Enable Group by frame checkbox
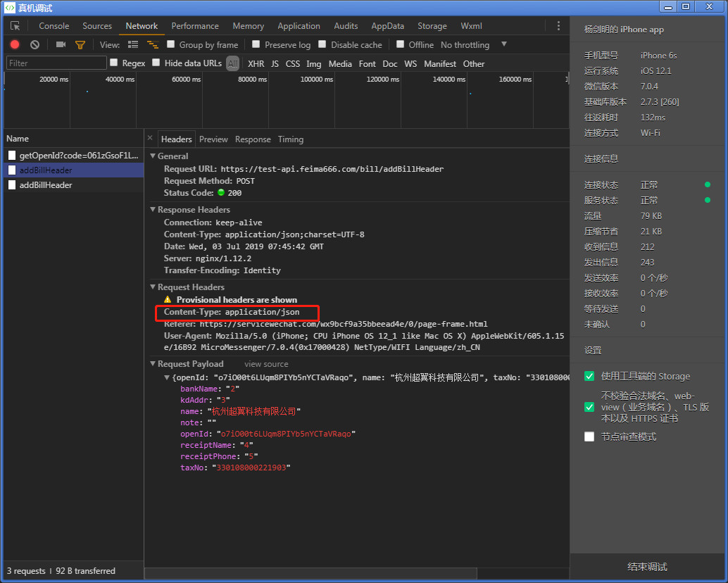The height and width of the screenshot is (583, 728). pos(171,44)
